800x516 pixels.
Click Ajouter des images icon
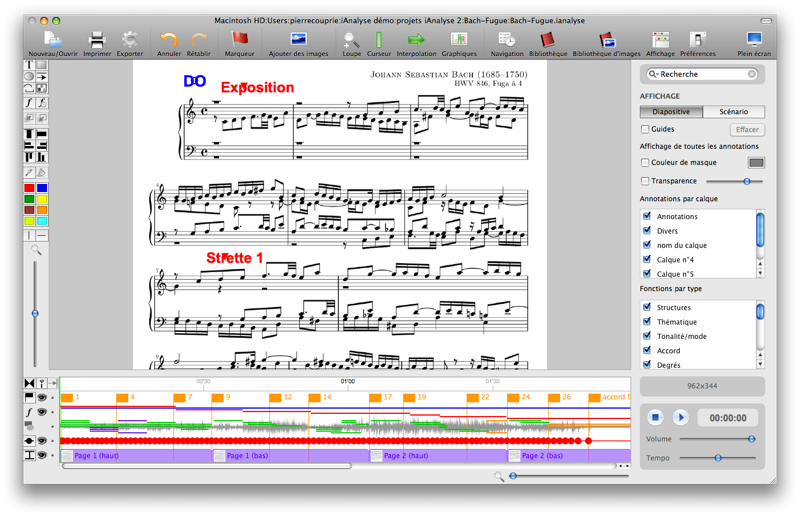tap(298, 39)
